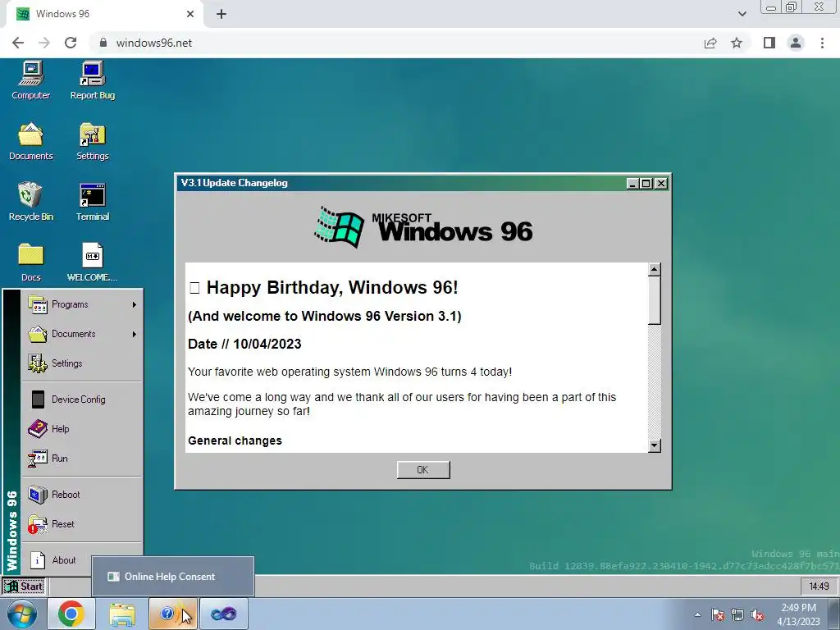This screenshot has width=840, height=630.
Task: Open the Chrome profile avatar
Action: 796,43
